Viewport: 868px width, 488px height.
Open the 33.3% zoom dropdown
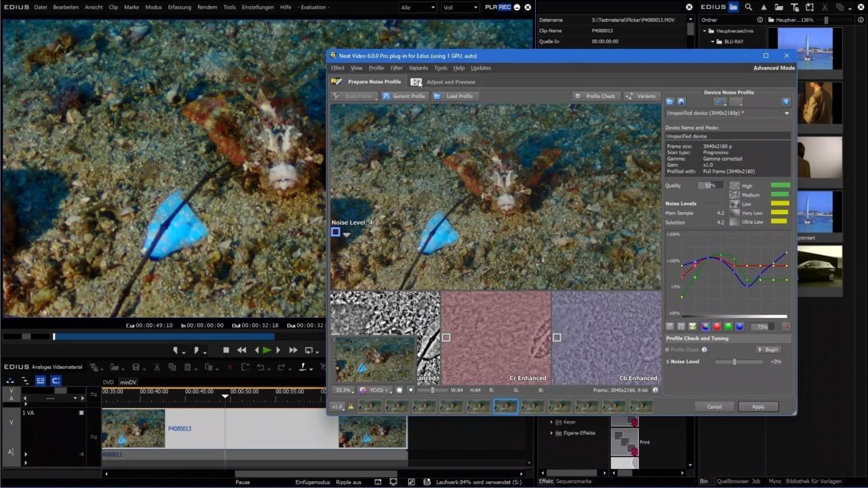pos(344,390)
